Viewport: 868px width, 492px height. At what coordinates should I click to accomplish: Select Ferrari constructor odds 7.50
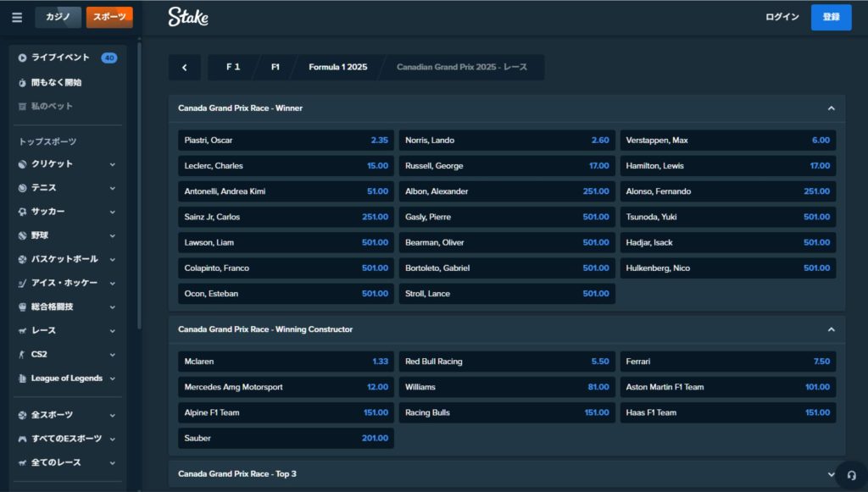pyautogui.click(x=728, y=362)
